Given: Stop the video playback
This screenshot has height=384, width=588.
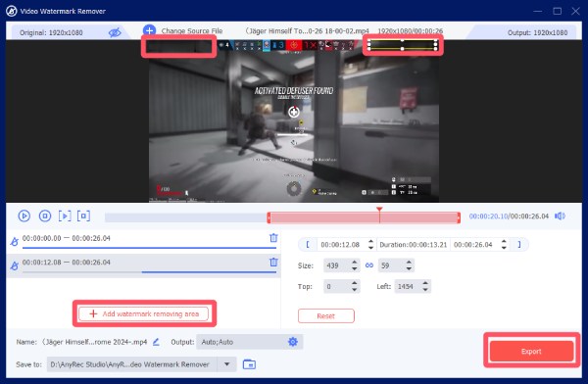Looking at the screenshot, I should tap(45, 216).
